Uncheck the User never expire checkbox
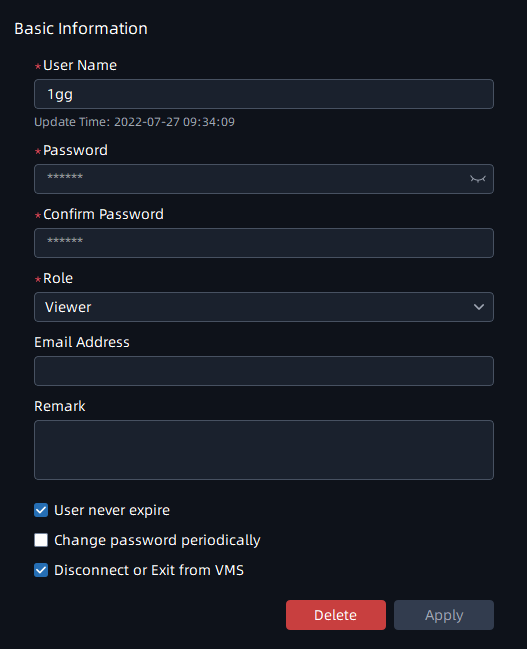 point(41,510)
